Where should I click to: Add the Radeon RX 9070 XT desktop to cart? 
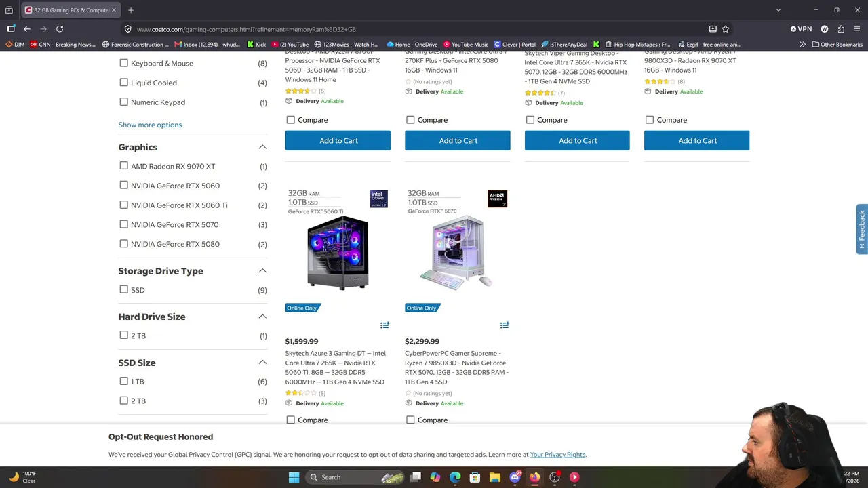pyautogui.click(x=697, y=140)
